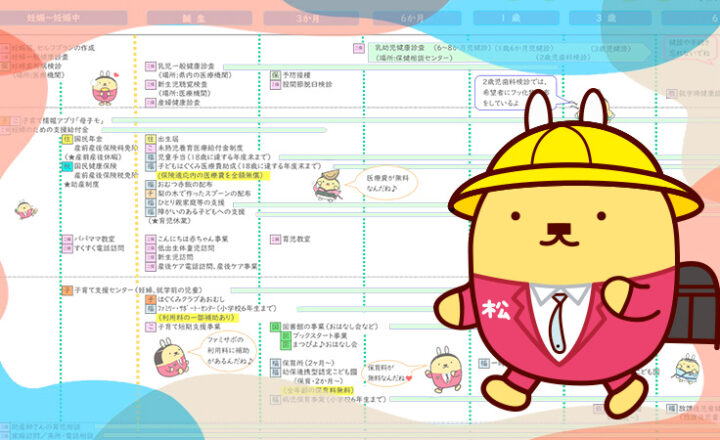Click the text 産婦健康診査
720x440 pixels.
179,102
